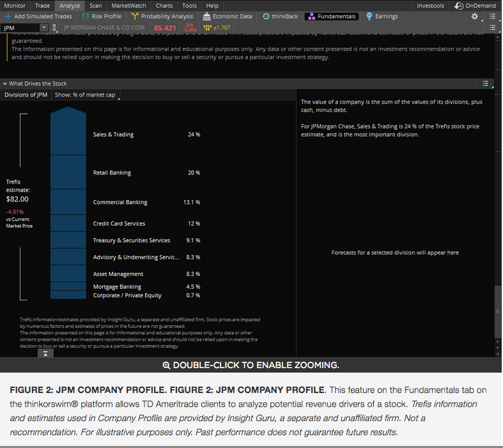This screenshot has height=448, width=503.
Task: Click the Trefis estimate $82.00
Action: (17, 199)
